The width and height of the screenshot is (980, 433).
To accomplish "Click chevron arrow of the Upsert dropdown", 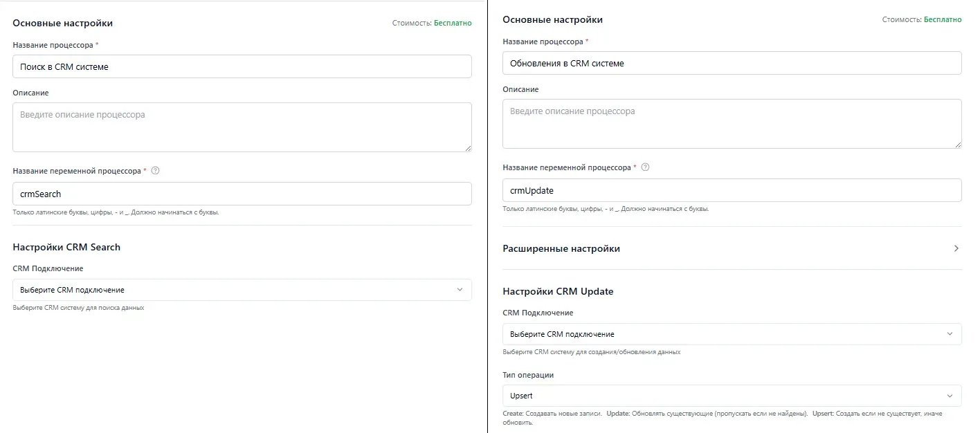I will click(950, 396).
